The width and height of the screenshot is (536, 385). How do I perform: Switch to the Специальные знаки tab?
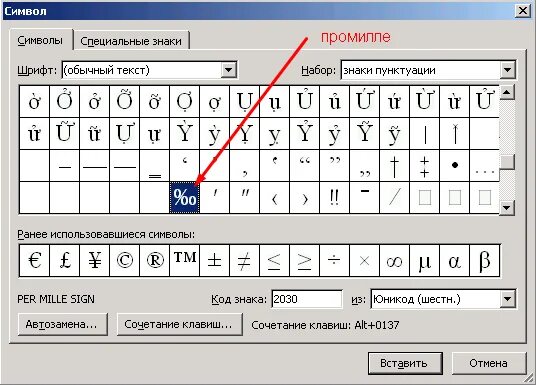click(x=131, y=41)
